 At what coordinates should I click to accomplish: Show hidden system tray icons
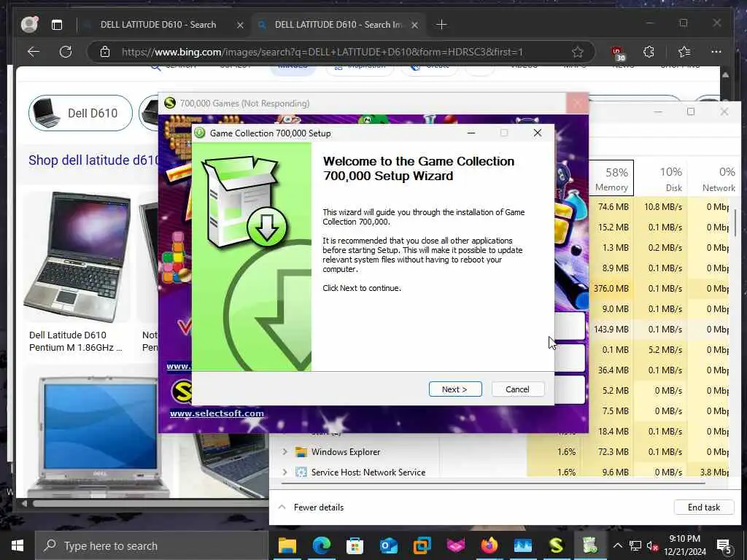617,545
